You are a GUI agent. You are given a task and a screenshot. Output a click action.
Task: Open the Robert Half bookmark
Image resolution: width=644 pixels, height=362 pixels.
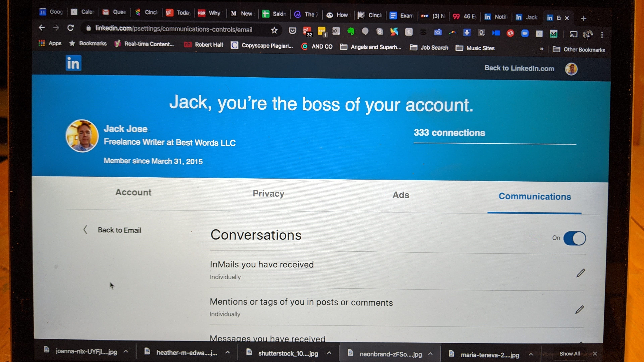point(203,44)
